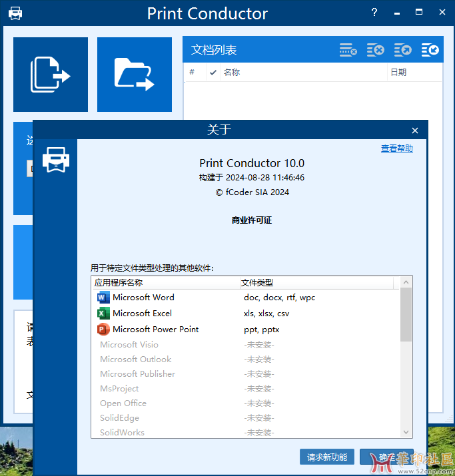The image size is (455, 476).
Task: Click the 名称 column header in document list
Action: [304, 73]
